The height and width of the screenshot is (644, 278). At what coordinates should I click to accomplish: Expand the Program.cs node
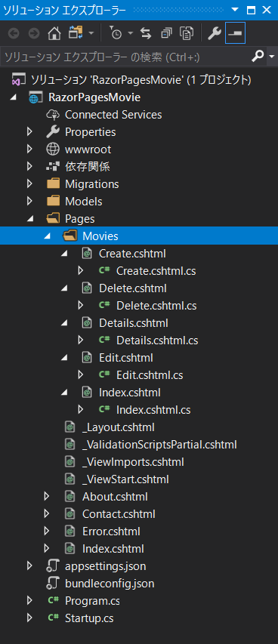tap(29, 600)
